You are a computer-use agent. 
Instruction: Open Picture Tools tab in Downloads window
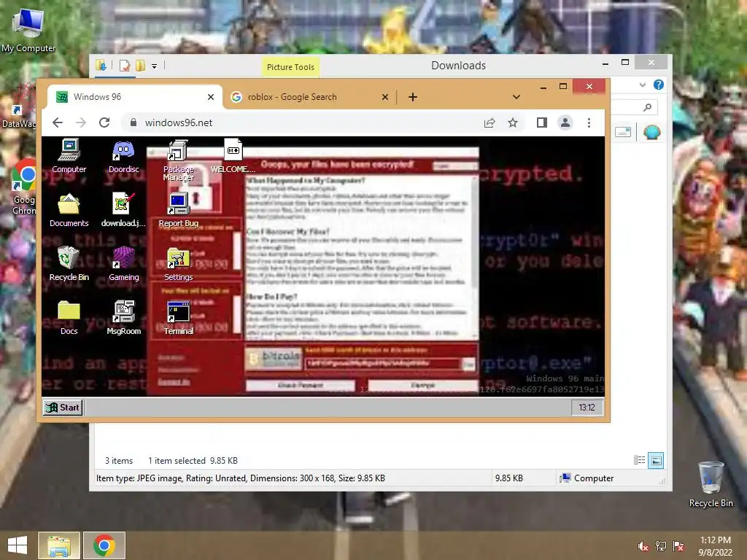[x=290, y=67]
